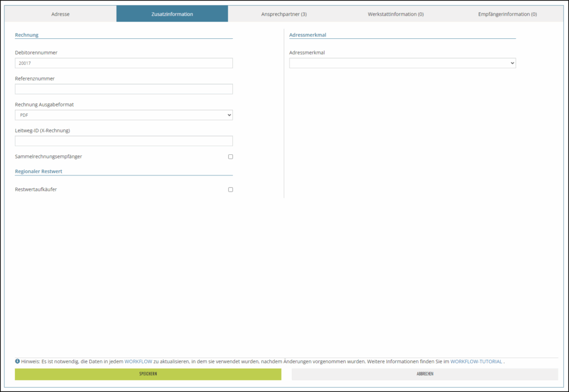The height and width of the screenshot is (392, 569).
Task: Open the Ansprechpartner (3) tab
Action: 283,14
